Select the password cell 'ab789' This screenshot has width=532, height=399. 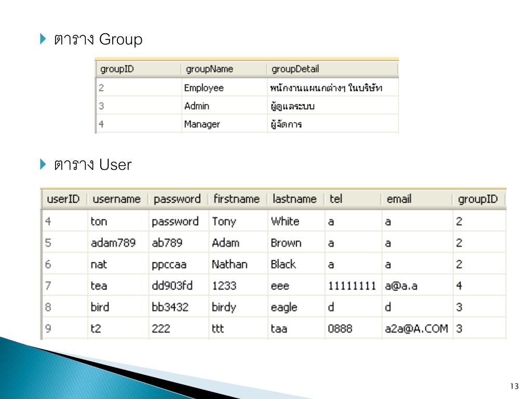(x=179, y=243)
